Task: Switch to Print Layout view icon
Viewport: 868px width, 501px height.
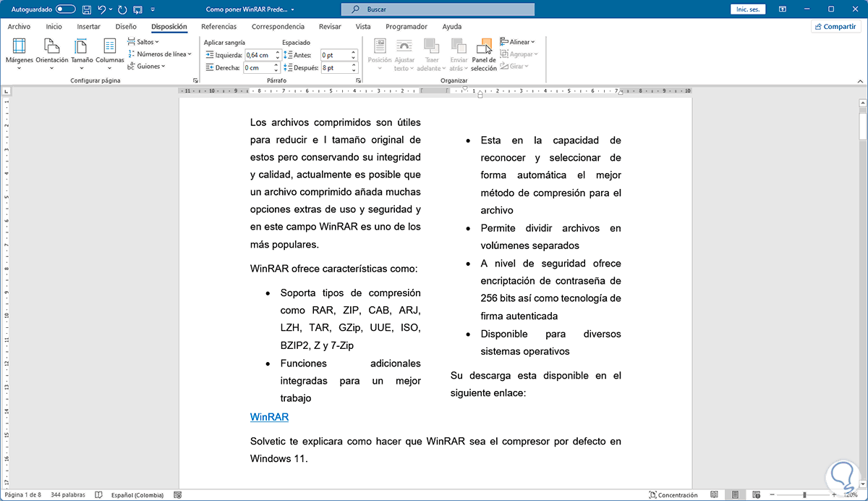Action: 736,495
